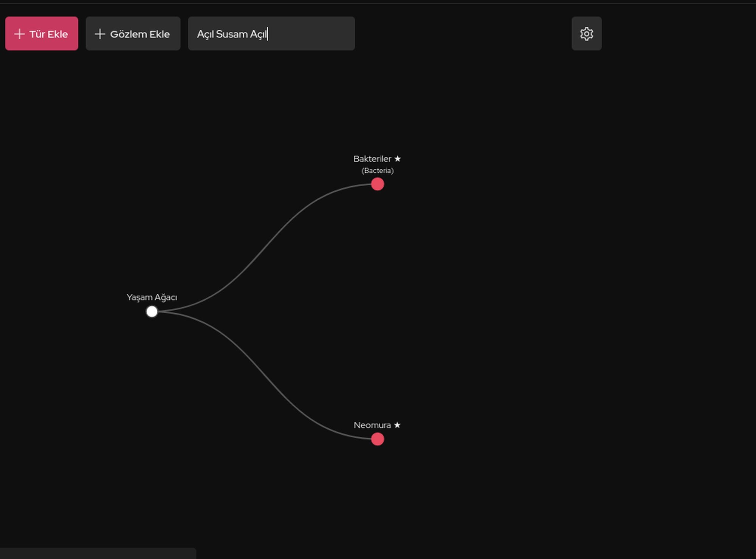This screenshot has width=756, height=559.
Task: Select the red Bakteriler node circle
Action: [377, 184]
